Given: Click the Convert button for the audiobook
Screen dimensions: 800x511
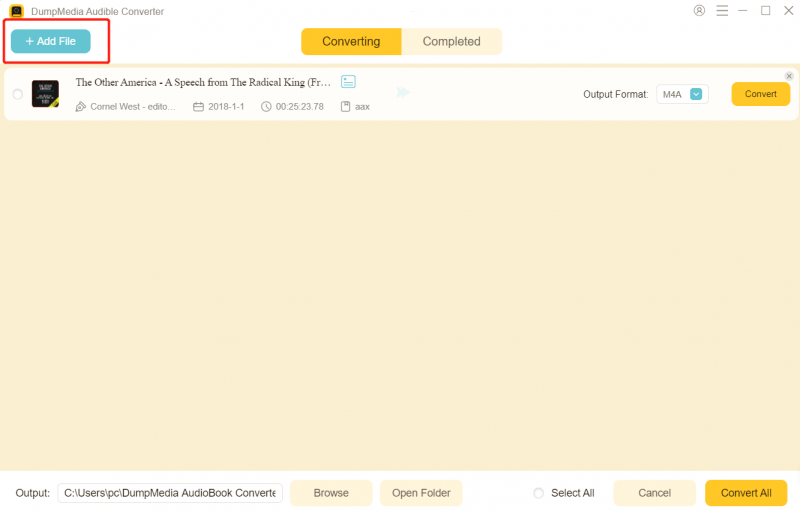Looking at the screenshot, I should (x=760, y=94).
